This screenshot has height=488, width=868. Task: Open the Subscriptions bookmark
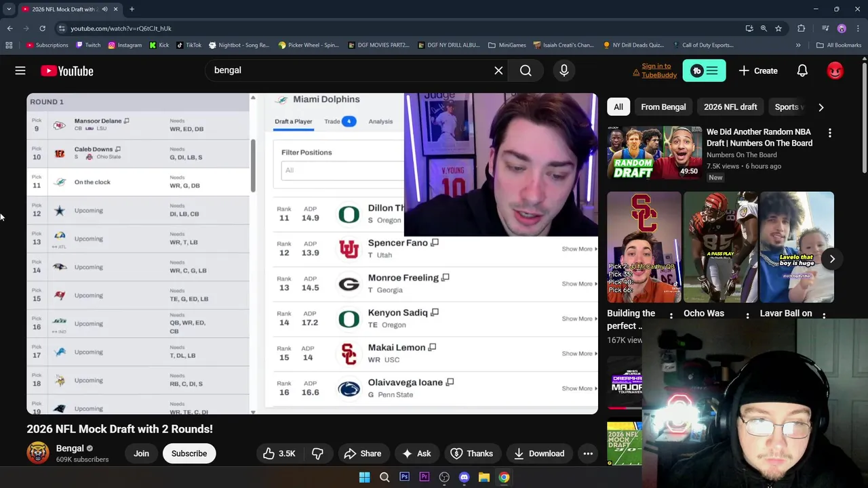pyautogui.click(x=47, y=45)
